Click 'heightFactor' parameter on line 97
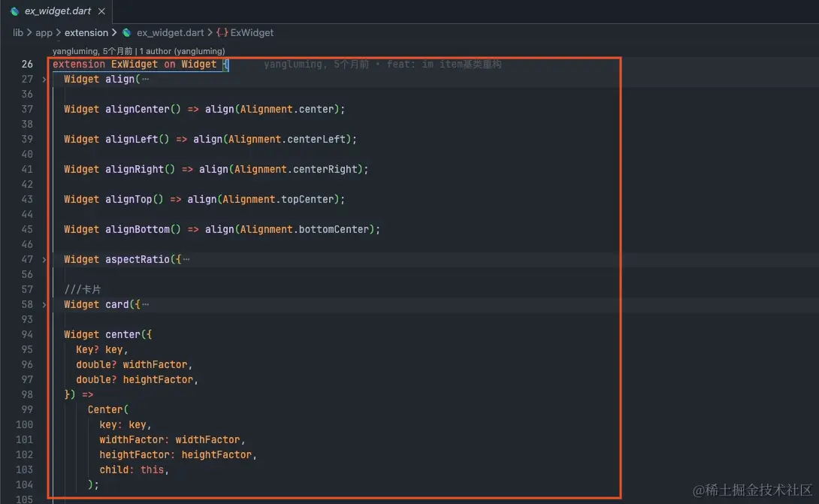 pos(158,380)
